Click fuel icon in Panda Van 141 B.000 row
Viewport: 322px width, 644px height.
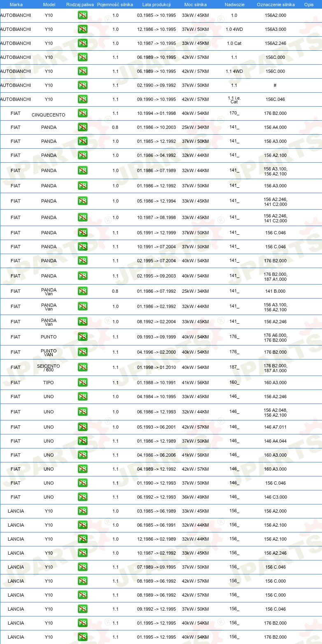click(82, 291)
